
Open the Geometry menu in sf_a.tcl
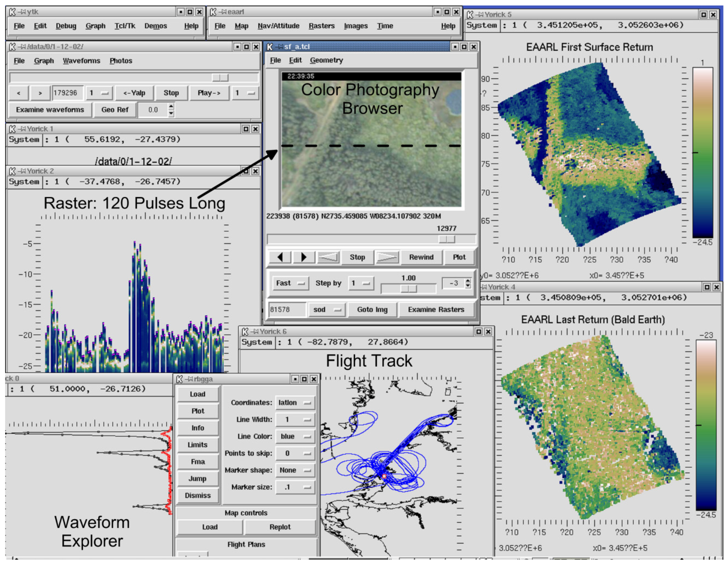(326, 60)
